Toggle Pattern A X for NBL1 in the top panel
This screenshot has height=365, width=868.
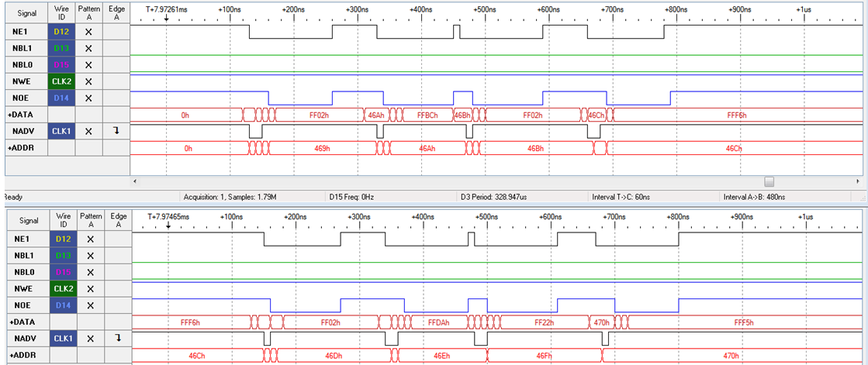88,49
